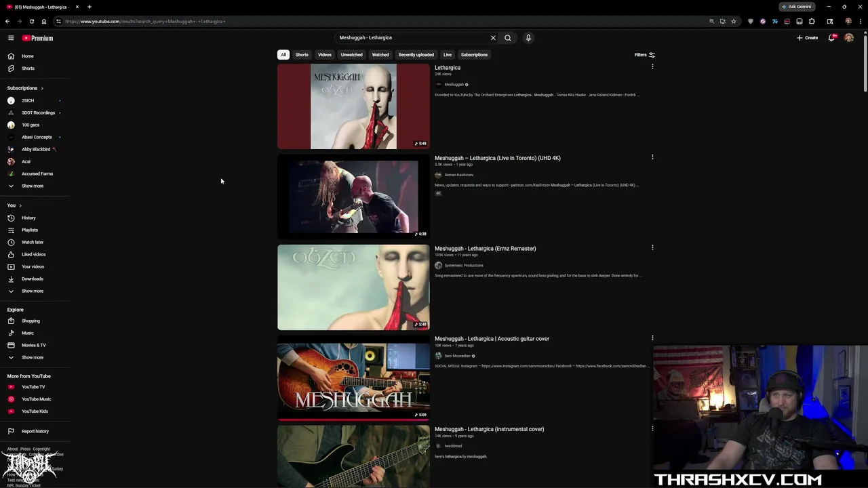Open options for instrumental cover video
868x488 pixels.
[652, 428]
